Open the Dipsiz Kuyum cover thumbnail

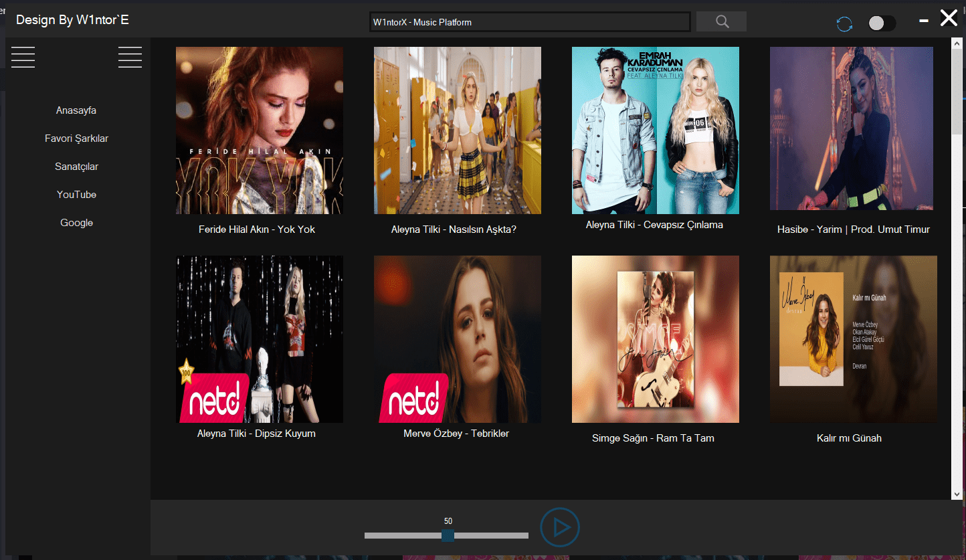(x=260, y=339)
